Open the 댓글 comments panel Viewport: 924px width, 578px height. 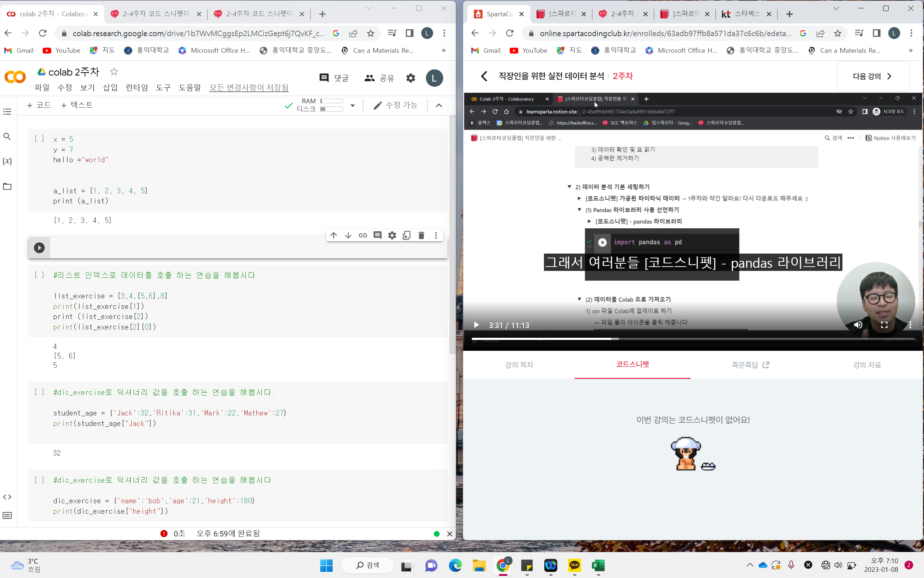tap(334, 78)
